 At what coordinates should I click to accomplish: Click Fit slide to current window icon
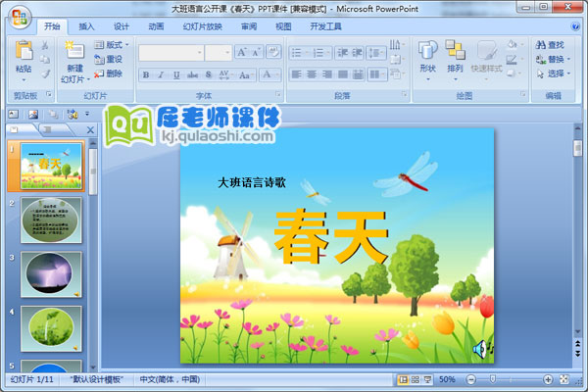pos(564,380)
